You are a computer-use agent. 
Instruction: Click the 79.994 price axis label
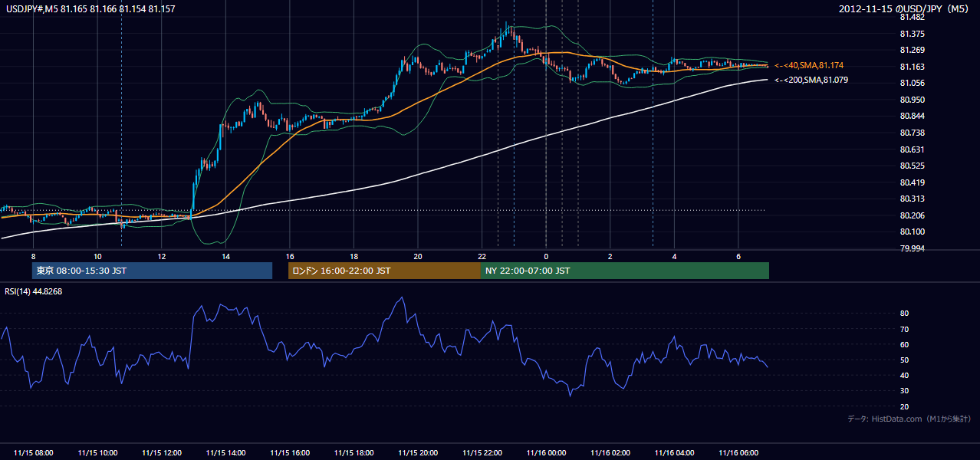[913, 248]
